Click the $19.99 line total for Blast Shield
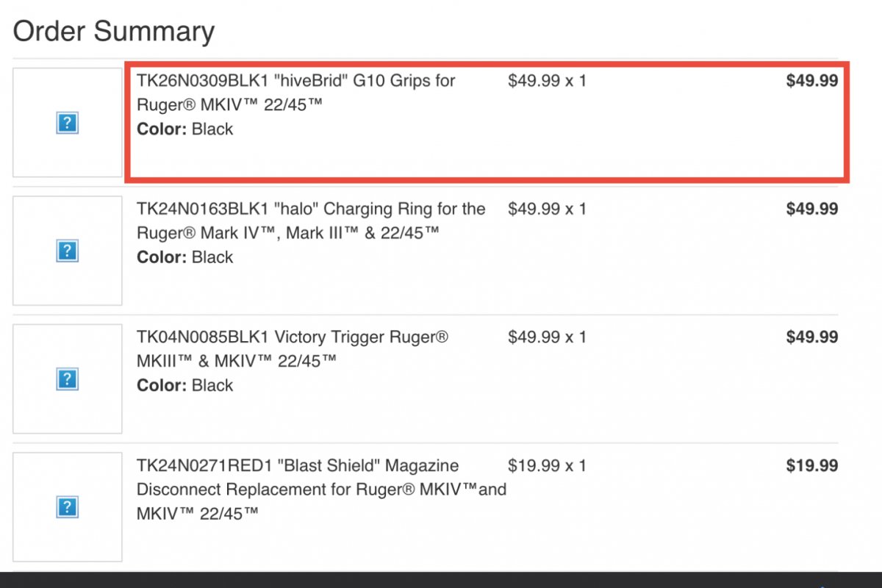 pos(812,466)
